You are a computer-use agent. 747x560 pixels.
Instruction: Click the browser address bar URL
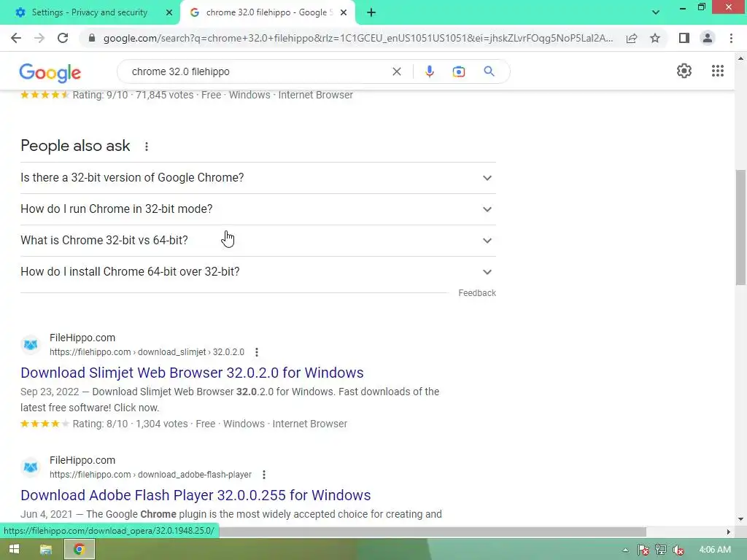[357, 38]
